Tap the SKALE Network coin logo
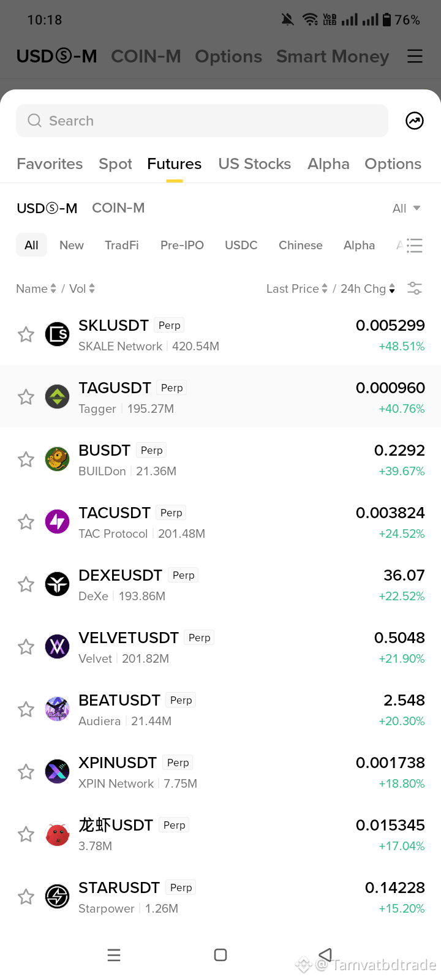The height and width of the screenshot is (980, 441). pos(58,334)
